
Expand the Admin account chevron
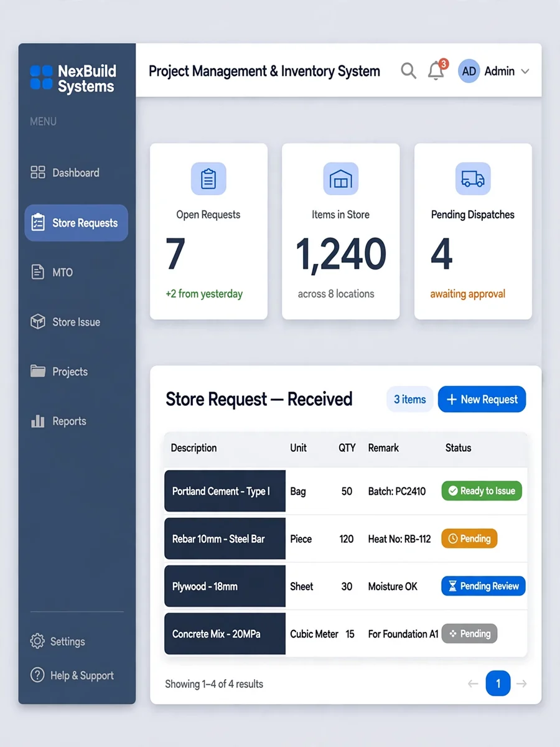tap(525, 72)
